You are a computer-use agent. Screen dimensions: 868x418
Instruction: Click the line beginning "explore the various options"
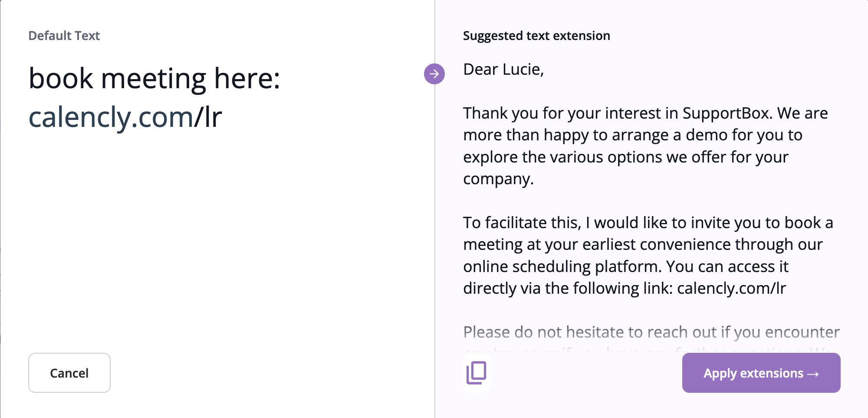(x=625, y=157)
